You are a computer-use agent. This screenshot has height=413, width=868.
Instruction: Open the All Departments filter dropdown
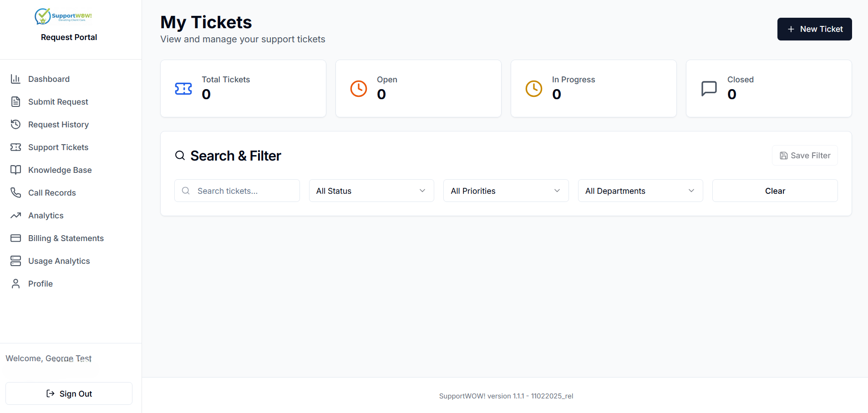click(640, 191)
